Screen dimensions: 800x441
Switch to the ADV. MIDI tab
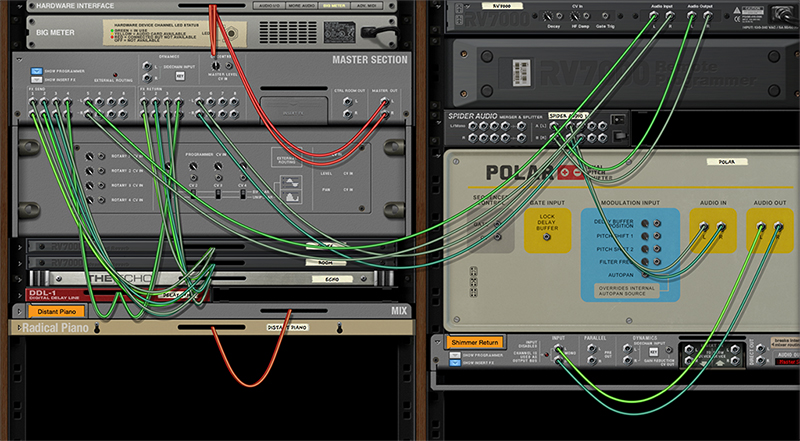click(366, 6)
